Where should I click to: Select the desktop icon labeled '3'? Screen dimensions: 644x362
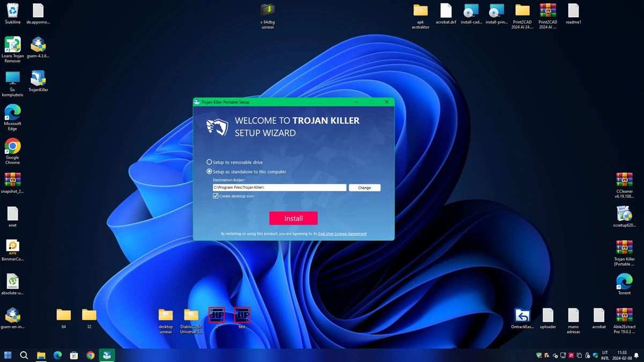216,318
